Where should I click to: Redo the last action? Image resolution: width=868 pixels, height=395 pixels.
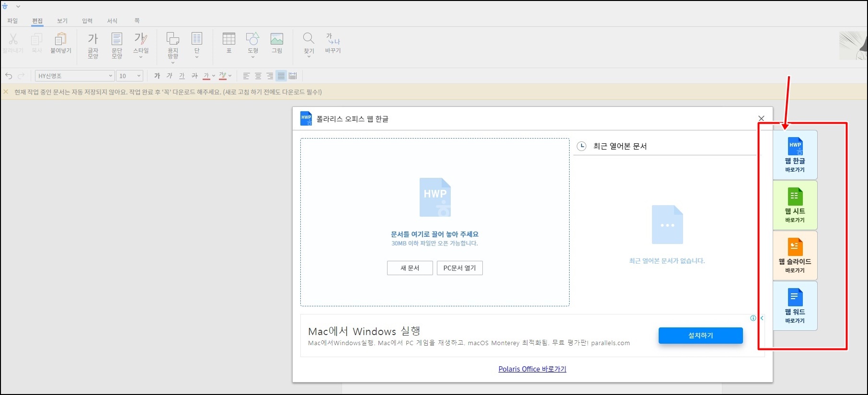click(21, 76)
